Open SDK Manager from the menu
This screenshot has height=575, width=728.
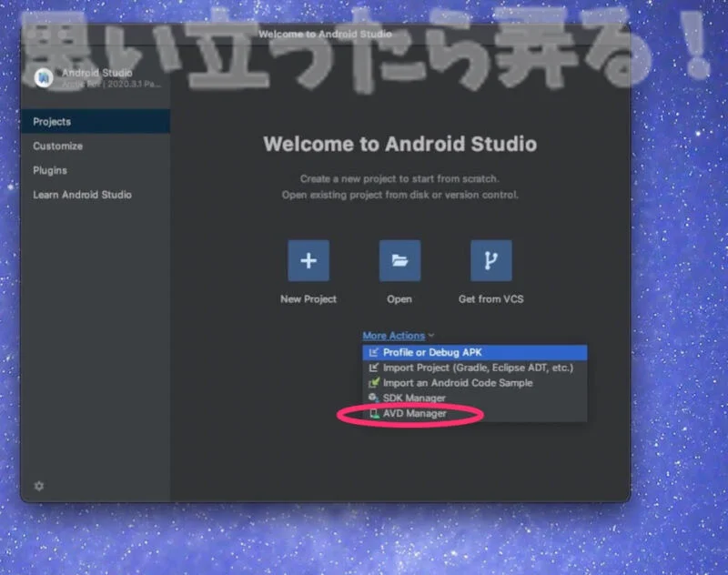pos(474,398)
